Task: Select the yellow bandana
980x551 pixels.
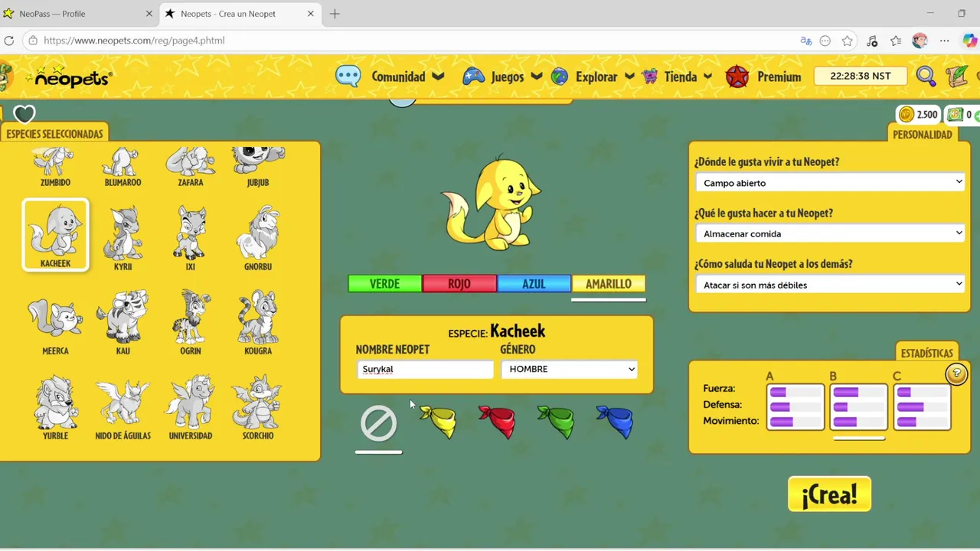Action: 438,422
